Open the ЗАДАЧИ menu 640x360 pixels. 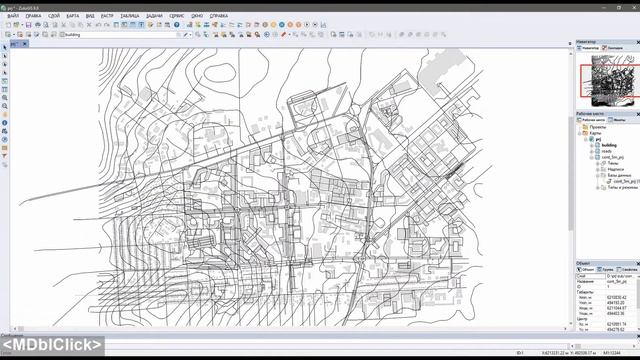pos(154,16)
